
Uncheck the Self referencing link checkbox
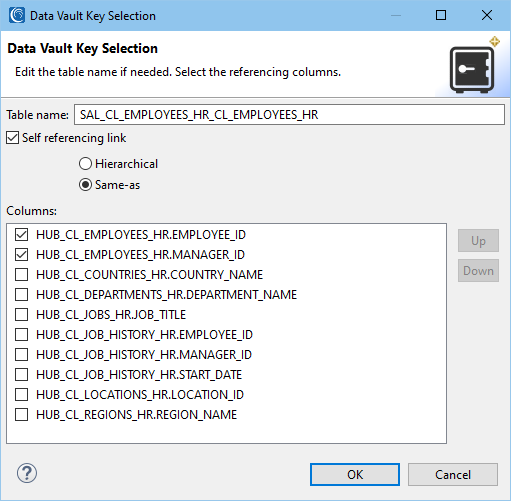[13, 138]
